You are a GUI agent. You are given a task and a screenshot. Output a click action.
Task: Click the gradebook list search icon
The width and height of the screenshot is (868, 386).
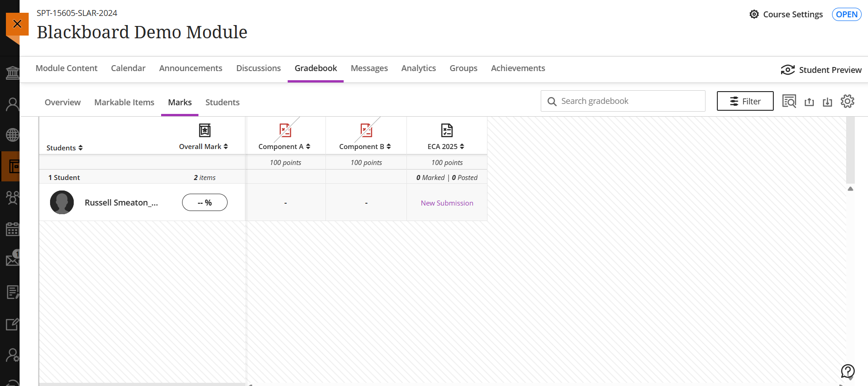coord(789,101)
